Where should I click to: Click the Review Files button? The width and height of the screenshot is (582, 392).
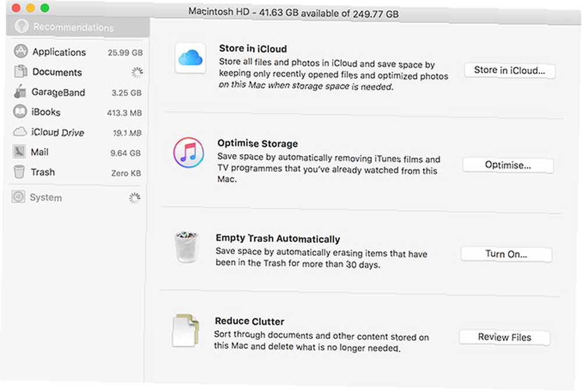click(505, 337)
